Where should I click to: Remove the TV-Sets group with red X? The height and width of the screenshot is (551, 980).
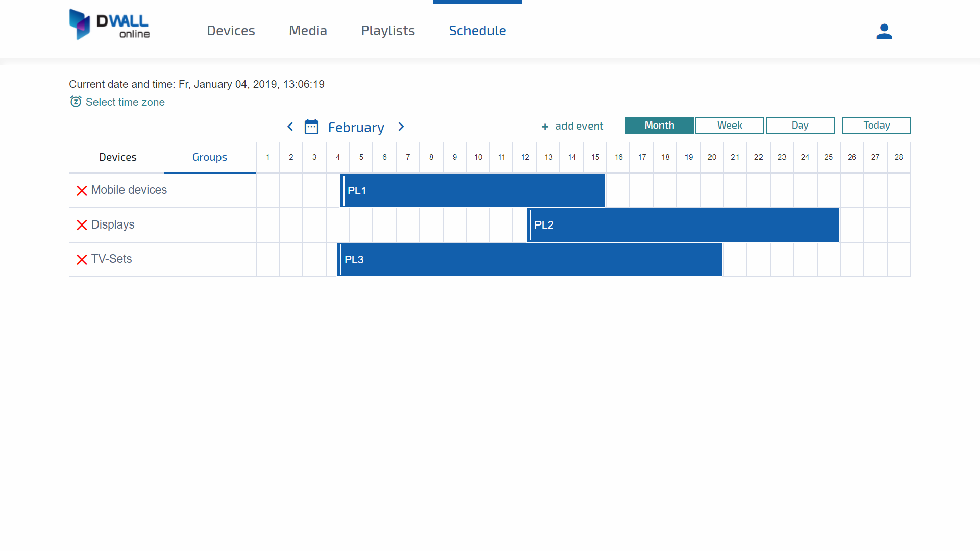tap(82, 260)
